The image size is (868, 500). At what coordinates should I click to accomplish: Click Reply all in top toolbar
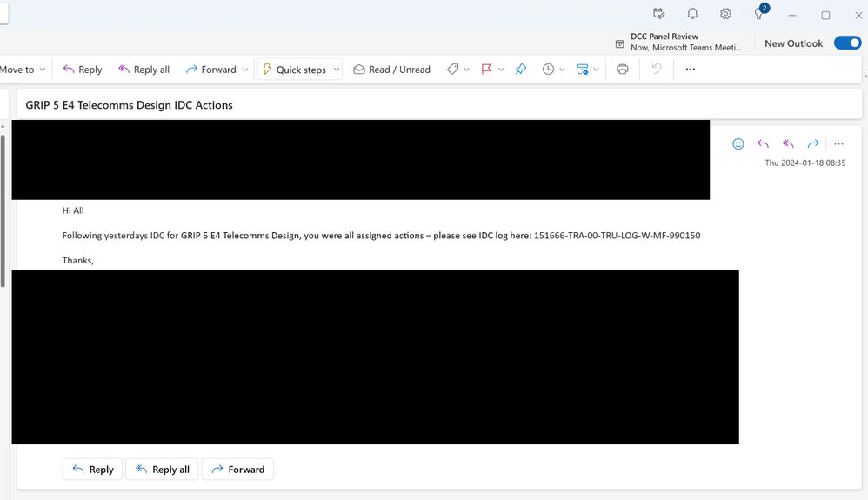click(144, 70)
